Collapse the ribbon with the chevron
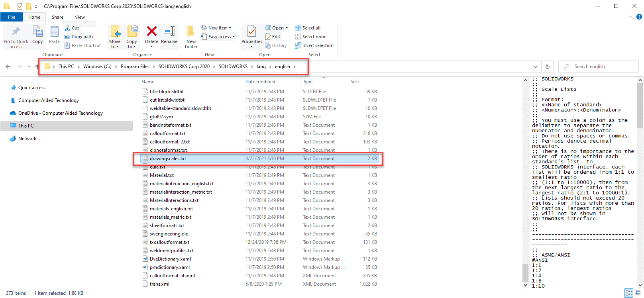The width and height of the screenshot is (644, 298). (x=630, y=17)
